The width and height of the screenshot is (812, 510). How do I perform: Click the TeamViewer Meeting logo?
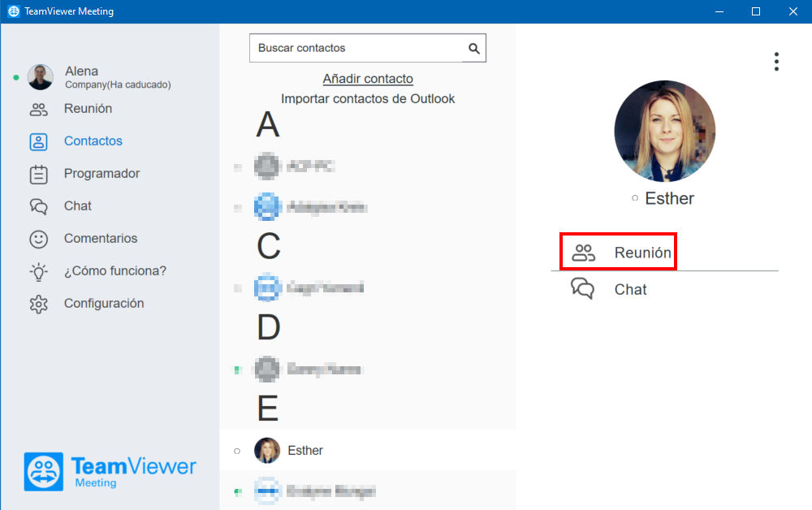(110, 472)
